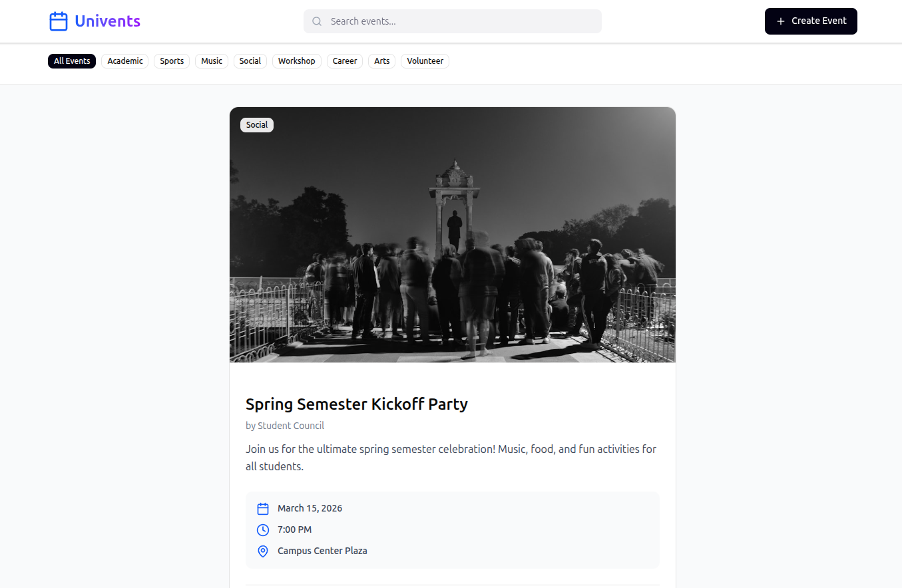Choose the Music category filter
Viewport: 902px width, 588px height.
(x=212, y=61)
